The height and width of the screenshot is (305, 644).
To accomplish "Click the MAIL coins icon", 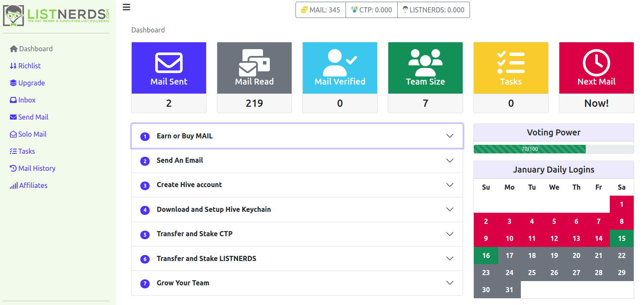I will click(304, 10).
